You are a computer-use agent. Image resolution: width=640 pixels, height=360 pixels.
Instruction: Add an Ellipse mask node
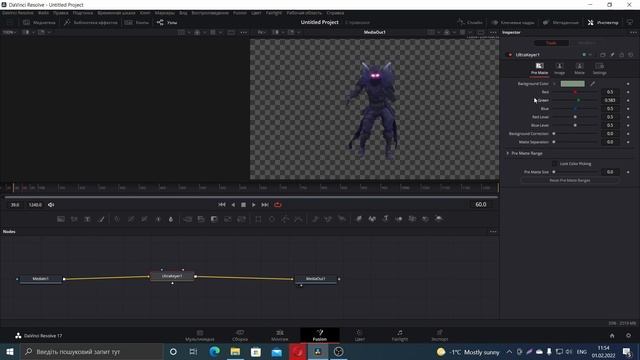[x=272, y=219]
